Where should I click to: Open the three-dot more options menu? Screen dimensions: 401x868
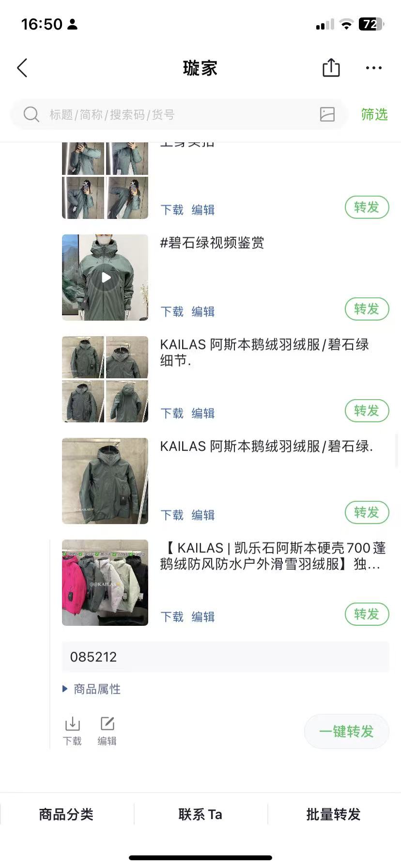pyautogui.click(x=373, y=68)
